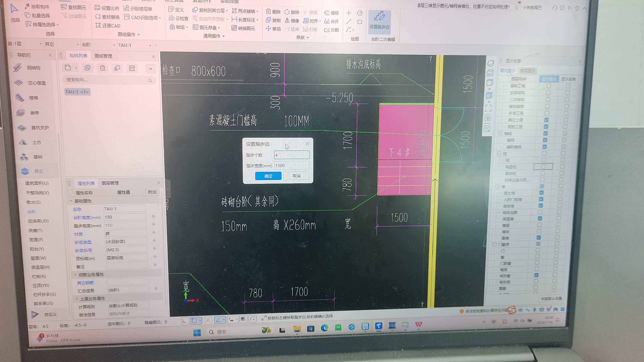
Task: Select 后浇带(JD) in navigation list
Action: click(38, 221)
